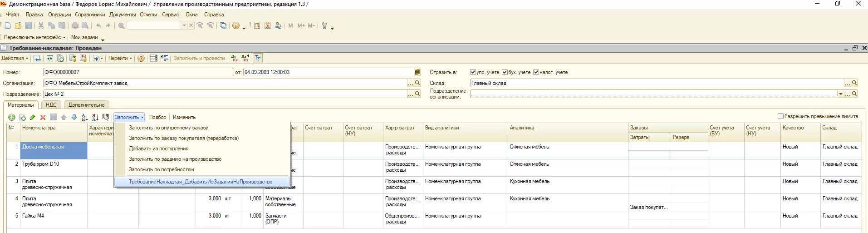Open the Документы menu
868x233 pixels.
pyautogui.click(x=123, y=15)
